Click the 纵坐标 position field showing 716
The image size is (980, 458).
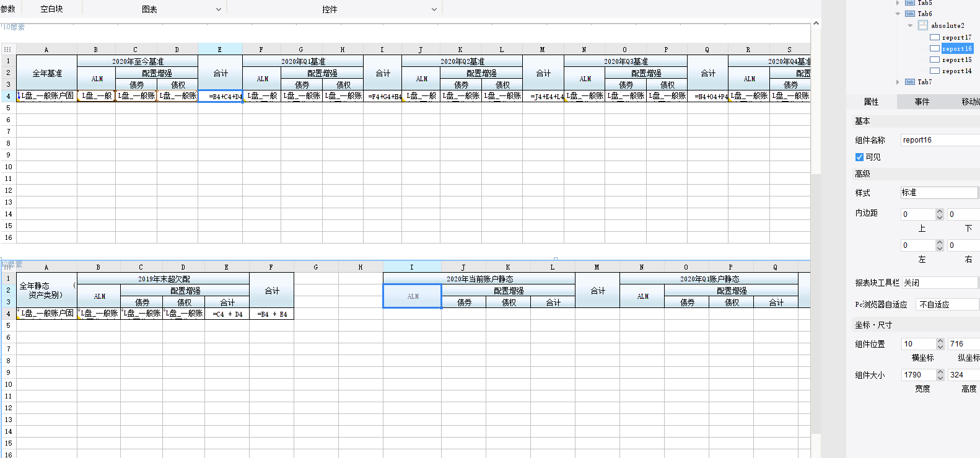point(964,344)
